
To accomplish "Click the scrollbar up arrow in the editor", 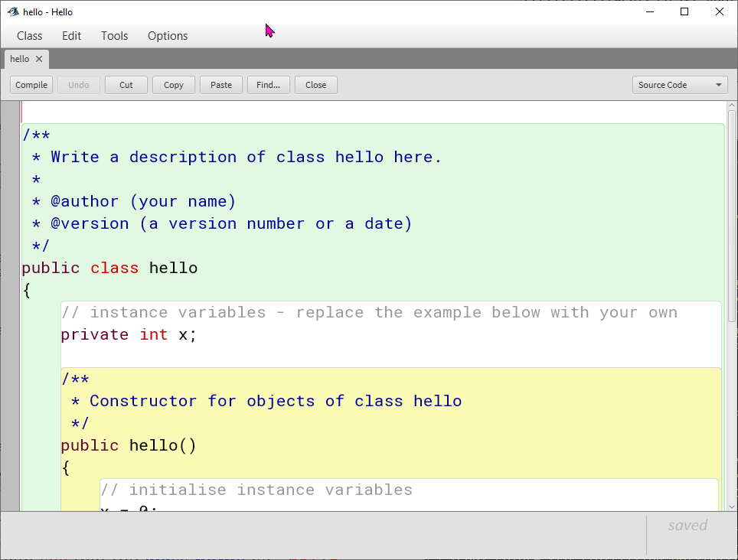I will pos(732,106).
